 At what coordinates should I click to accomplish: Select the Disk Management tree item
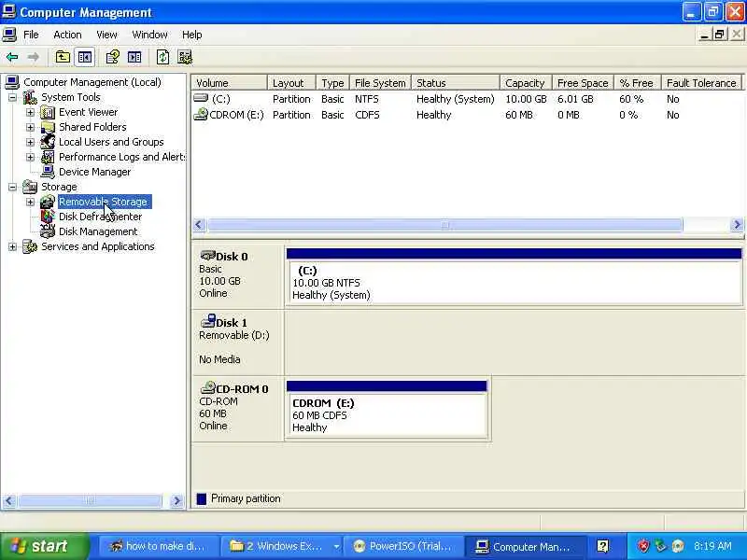pos(98,231)
